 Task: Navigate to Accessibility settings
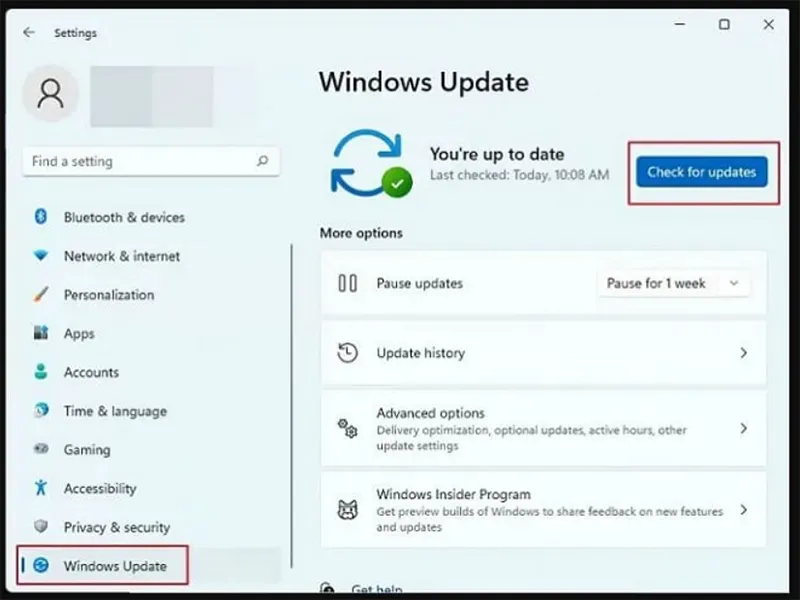(x=100, y=488)
